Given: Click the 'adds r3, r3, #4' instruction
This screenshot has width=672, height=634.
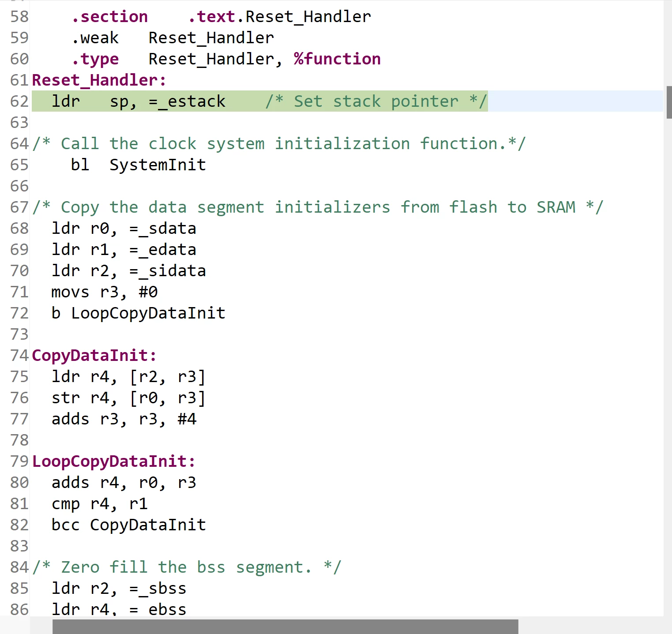Looking at the screenshot, I should (124, 419).
